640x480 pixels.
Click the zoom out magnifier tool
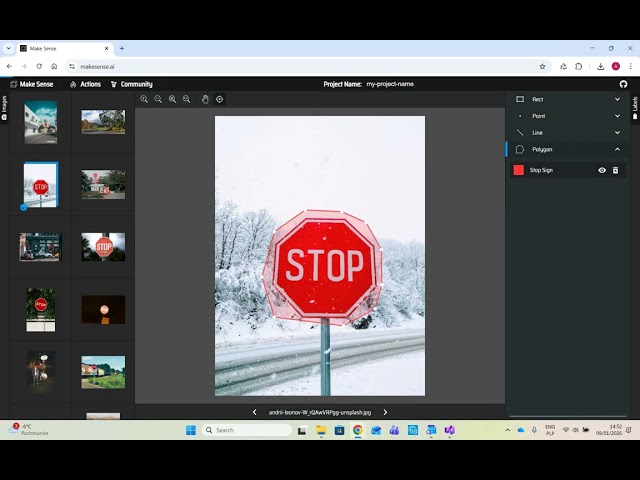158,99
